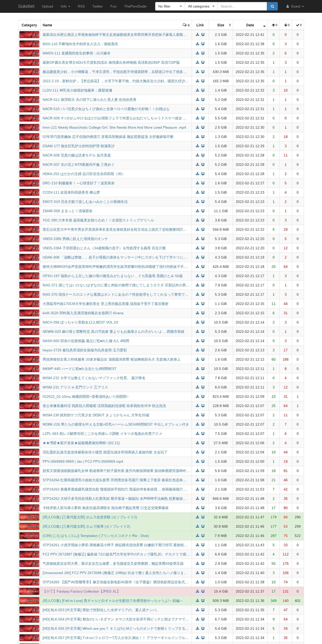Open BLK-555 Which are you link
The width and height of the screenshot is (322, 644).
116,628
